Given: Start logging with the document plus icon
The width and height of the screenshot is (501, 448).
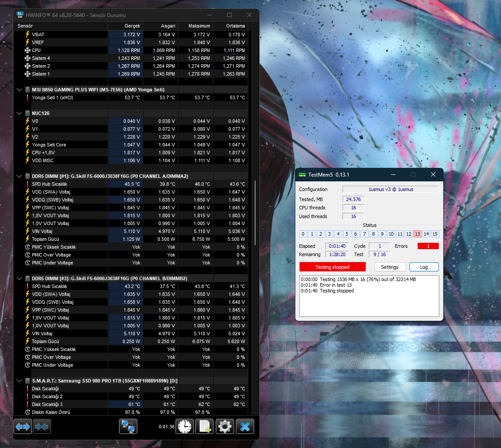Looking at the screenshot, I should [204, 426].
